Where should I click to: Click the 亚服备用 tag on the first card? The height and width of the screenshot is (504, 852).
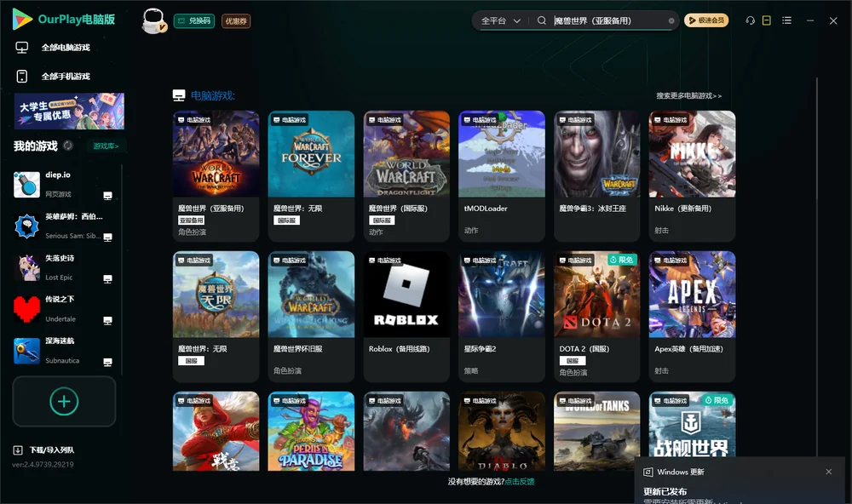[191, 220]
